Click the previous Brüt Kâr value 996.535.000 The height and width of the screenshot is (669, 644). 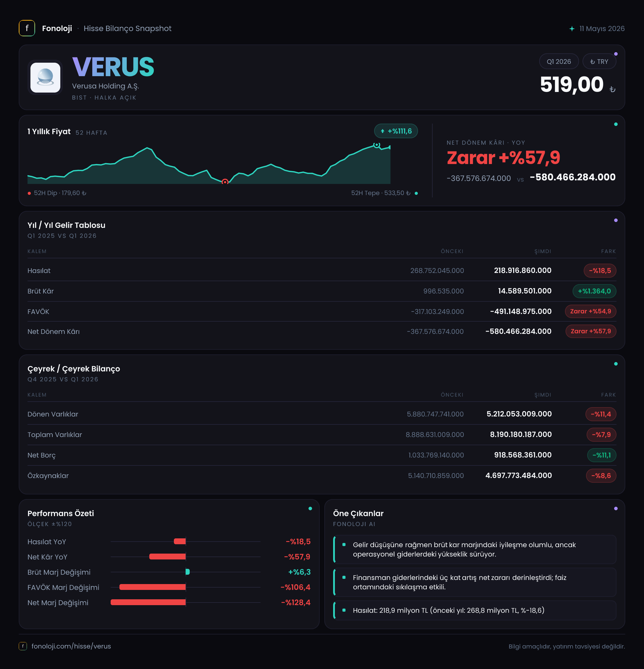443,291
